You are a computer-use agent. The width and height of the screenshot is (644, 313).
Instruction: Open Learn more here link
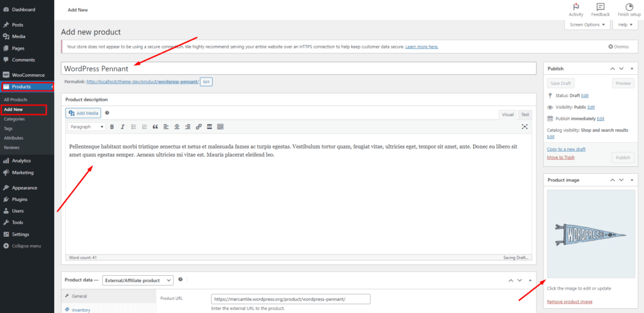tap(422, 47)
